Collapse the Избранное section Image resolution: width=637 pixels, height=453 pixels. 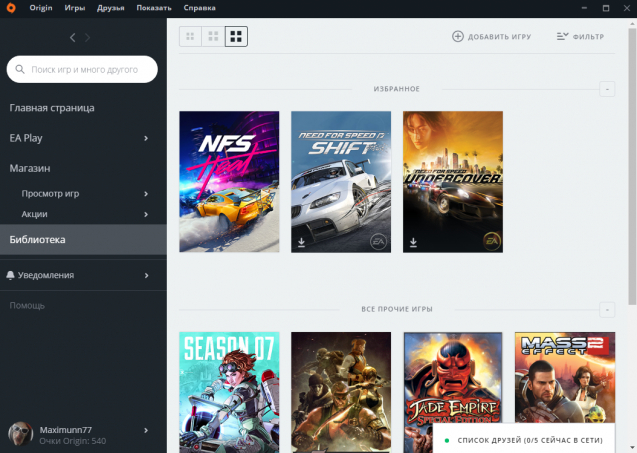tap(607, 89)
